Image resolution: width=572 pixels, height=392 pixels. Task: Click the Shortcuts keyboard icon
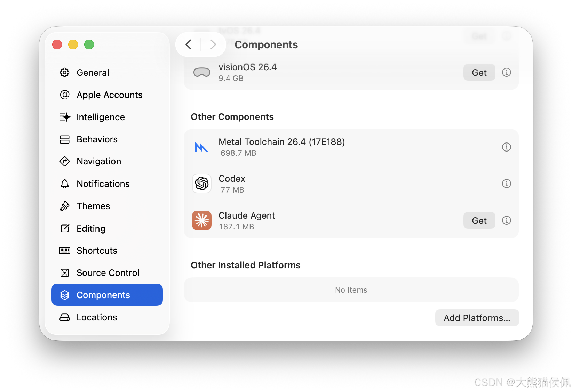65,251
